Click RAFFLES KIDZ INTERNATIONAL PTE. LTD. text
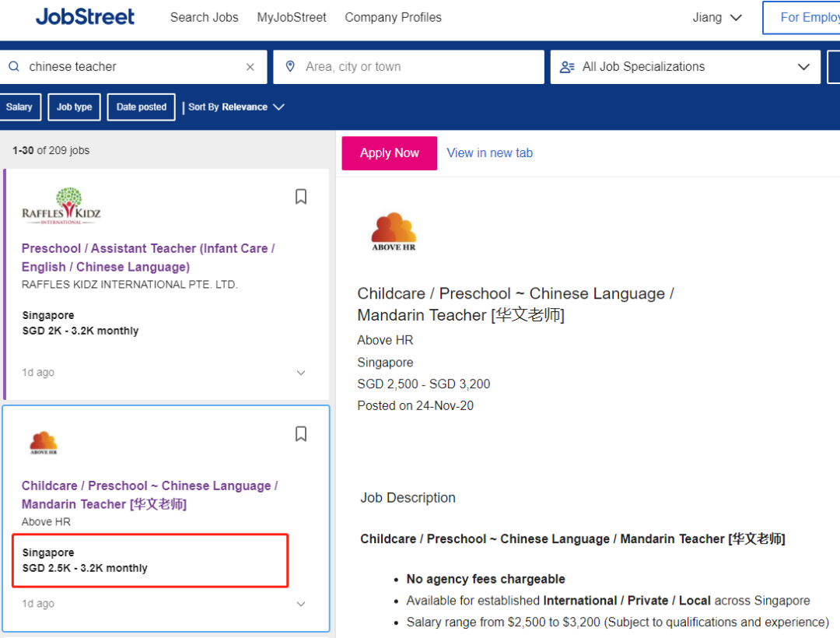Image resolution: width=840 pixels, height=638 pixels. [x=130, y=285]
